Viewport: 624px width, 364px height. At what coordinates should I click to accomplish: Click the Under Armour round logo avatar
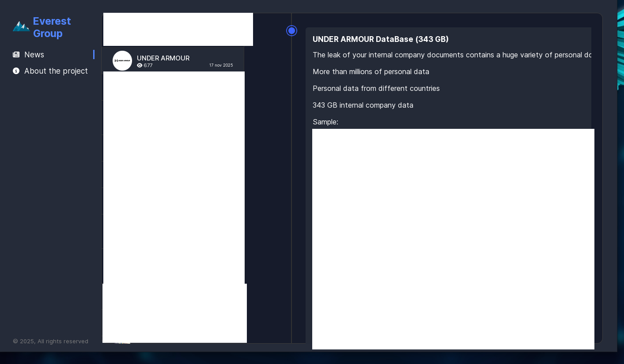click(x=122, y=61)
